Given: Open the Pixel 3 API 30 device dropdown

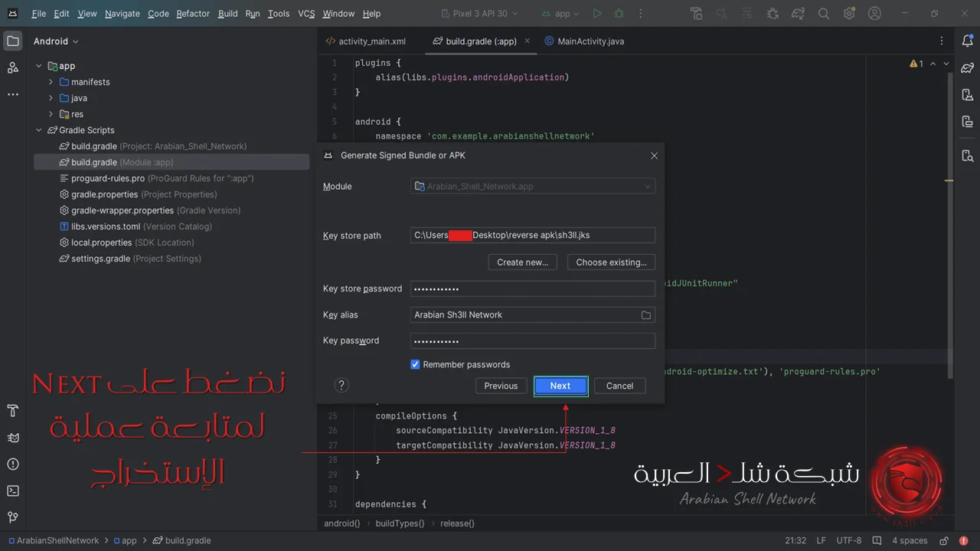Looking at the screenshot, I should coord(480,14).
